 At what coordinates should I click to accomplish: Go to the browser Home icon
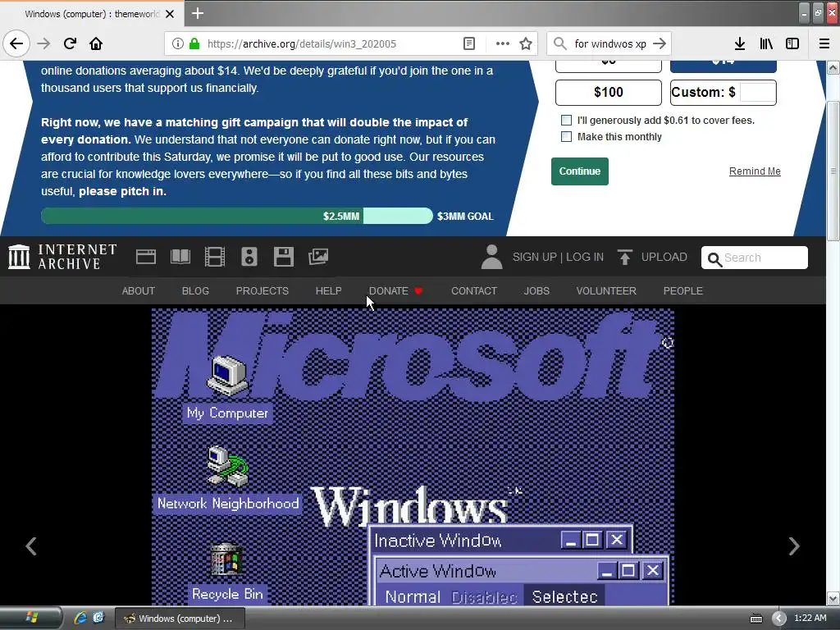[x=96, y=43]
